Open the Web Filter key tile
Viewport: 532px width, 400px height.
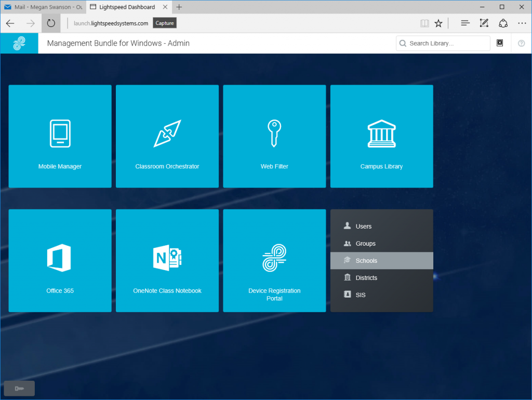tap(274, 136)
